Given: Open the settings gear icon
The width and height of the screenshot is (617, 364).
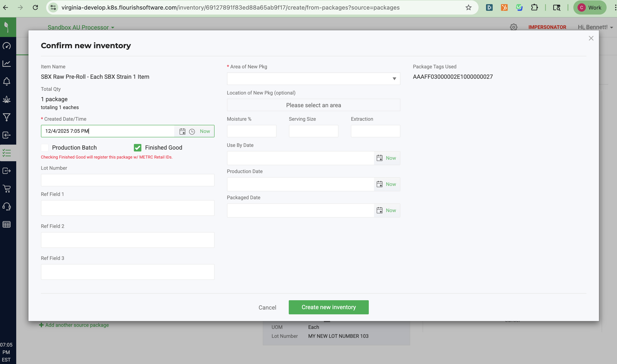Looking at the screenshot, I should point(513,27).
